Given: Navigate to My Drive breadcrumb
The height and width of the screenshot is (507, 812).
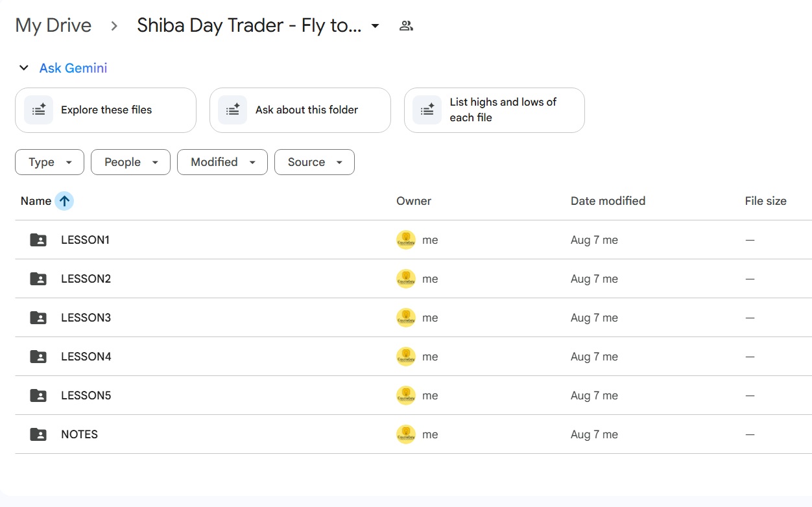Looking at the screenshot, I should pos(53,26).
